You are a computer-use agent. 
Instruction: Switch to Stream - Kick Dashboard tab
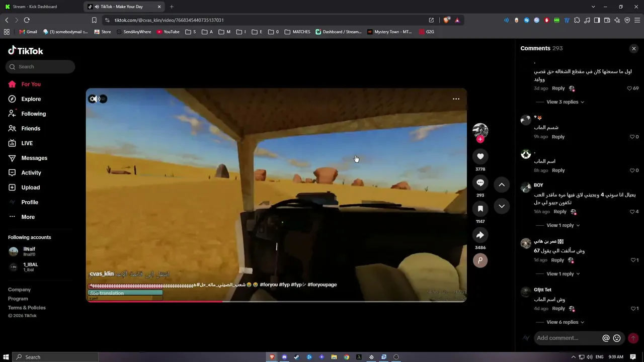point(40,7)
